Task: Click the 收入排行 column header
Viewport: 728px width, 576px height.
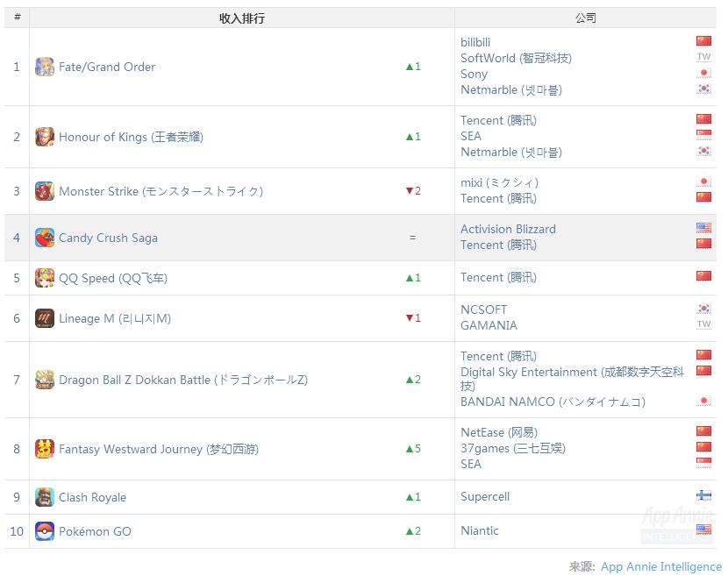Action: pos(242,18)
